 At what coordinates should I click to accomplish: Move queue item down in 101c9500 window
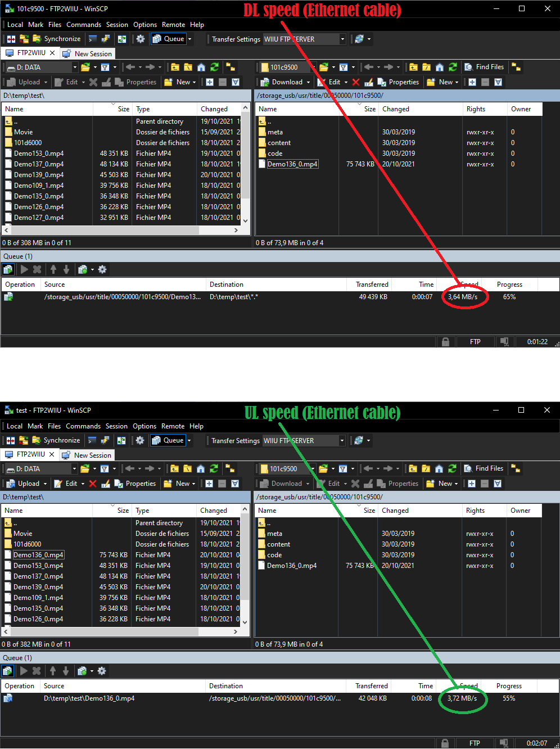click(x=66, y=270)
